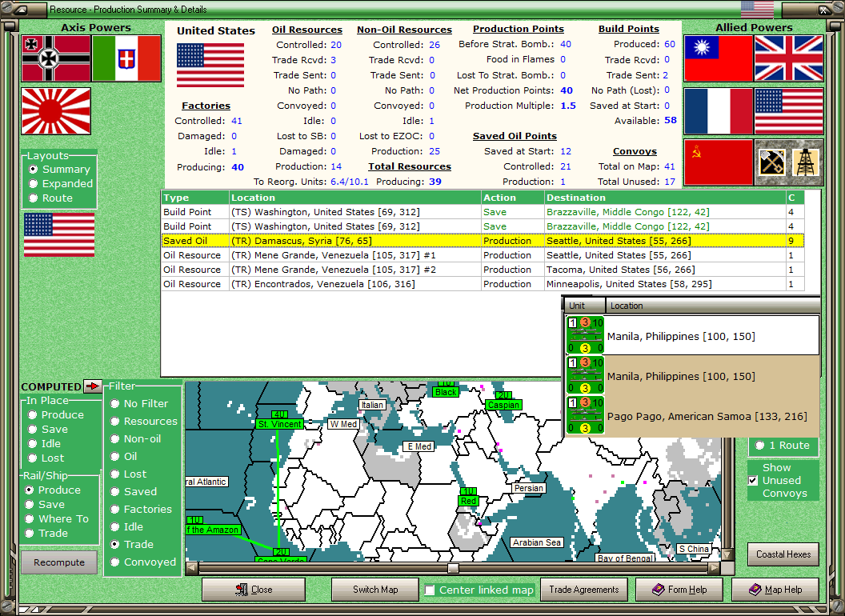Click the large United States flag in summary
845x616 pixels.
(x=210, y=65)
